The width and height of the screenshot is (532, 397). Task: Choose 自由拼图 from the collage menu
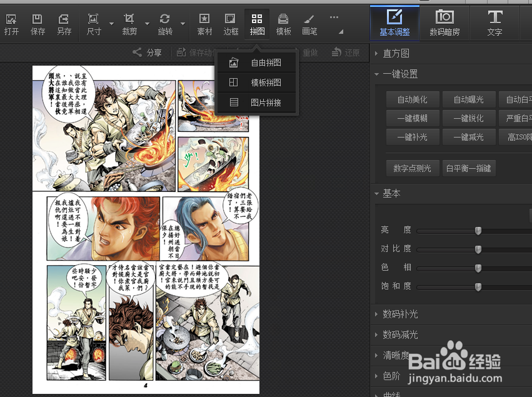coord(256,63)
